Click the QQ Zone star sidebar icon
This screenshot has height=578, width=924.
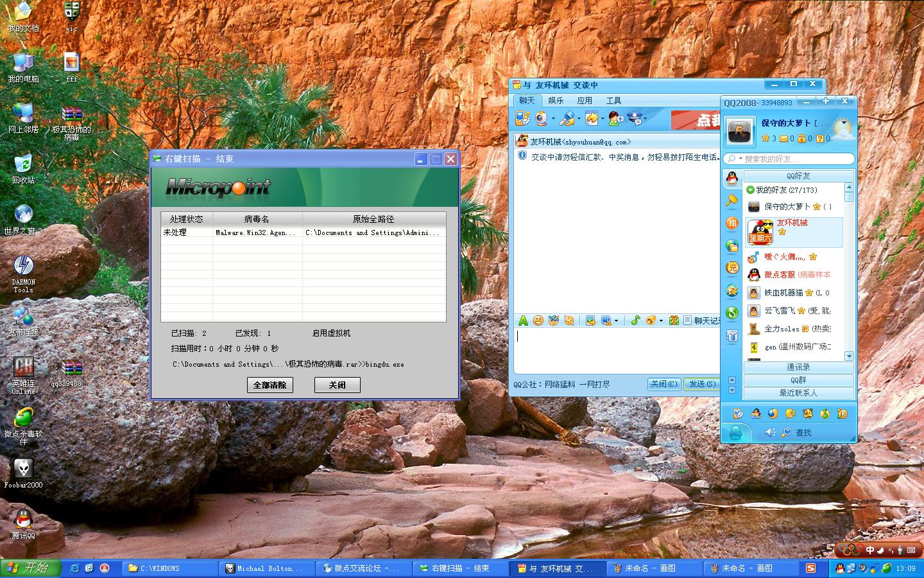pos(732,290)
